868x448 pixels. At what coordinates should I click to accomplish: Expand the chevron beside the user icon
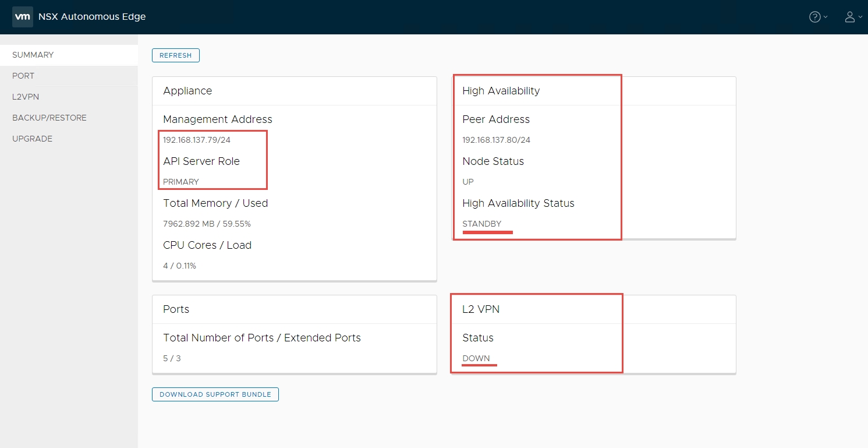click(x=860, y=17)
